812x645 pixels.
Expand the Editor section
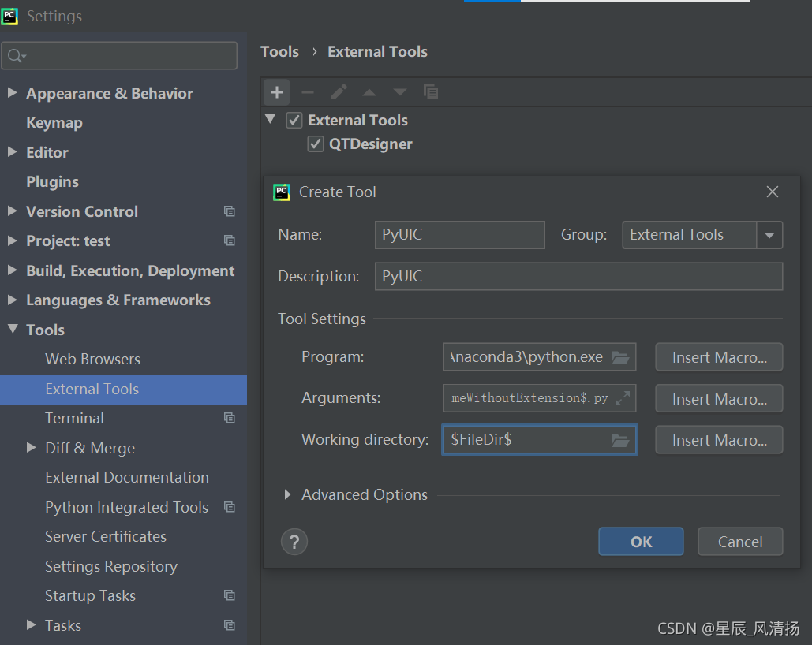click(13, 151)
